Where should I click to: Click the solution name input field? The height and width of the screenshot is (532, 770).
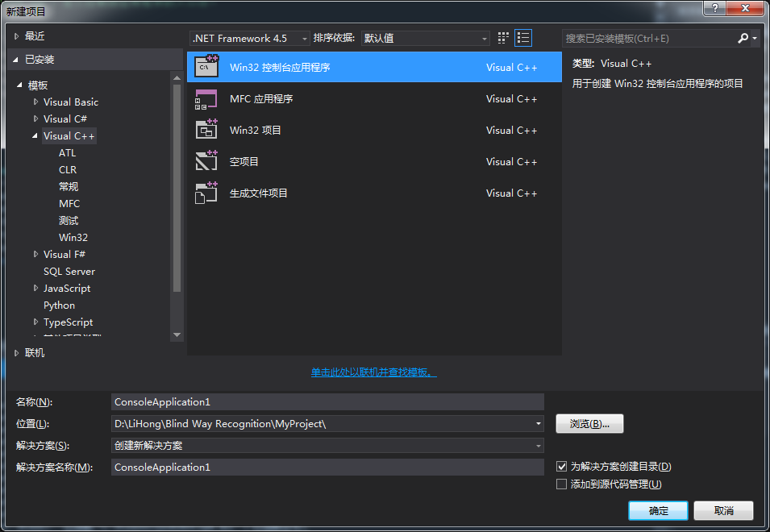[327, 468]
